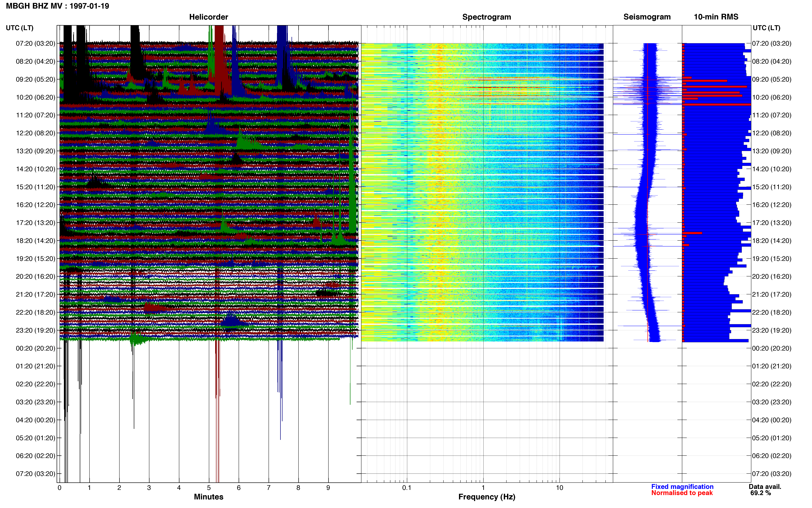Click the left '16:20 (12:20)' time label
Screen dimensions: 812x508
[x=36, y=205]
